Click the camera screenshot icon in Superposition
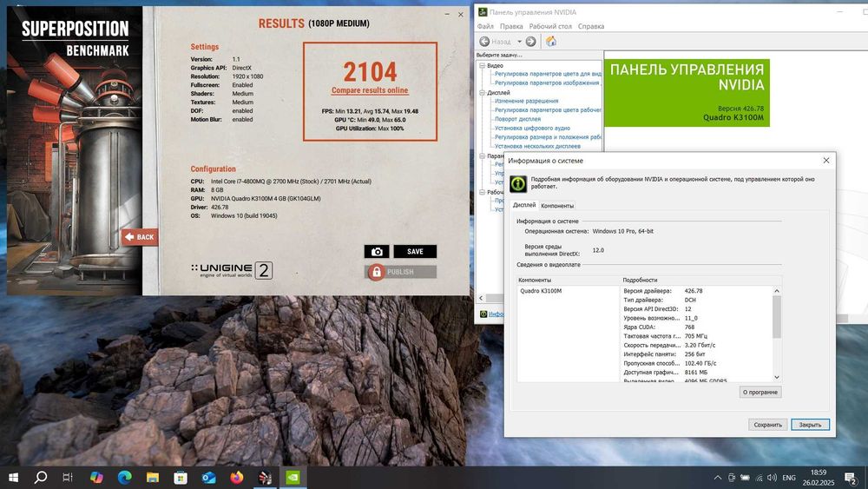Image resolution: width=868 pixels, height=489 pixels. pyautogui.click(x=377, y=251)
